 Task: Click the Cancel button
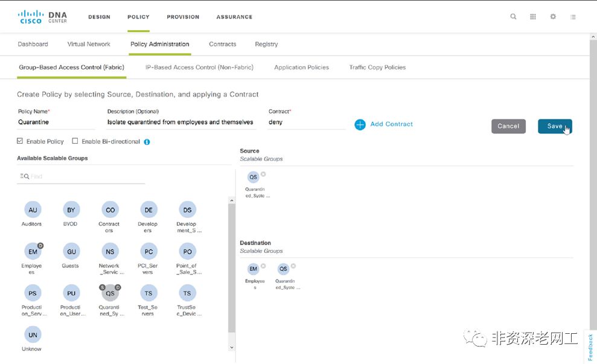pyautogui.click(x=508, y=126)
